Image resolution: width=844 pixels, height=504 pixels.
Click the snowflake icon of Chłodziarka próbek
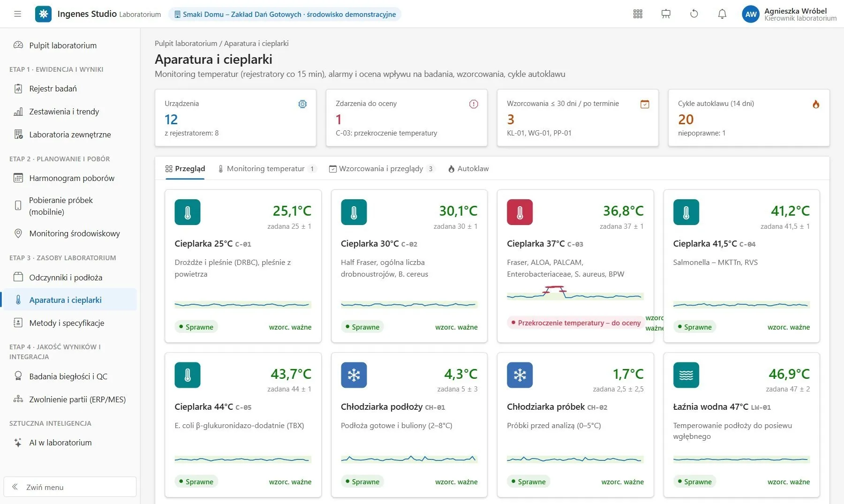click(520, 375)
